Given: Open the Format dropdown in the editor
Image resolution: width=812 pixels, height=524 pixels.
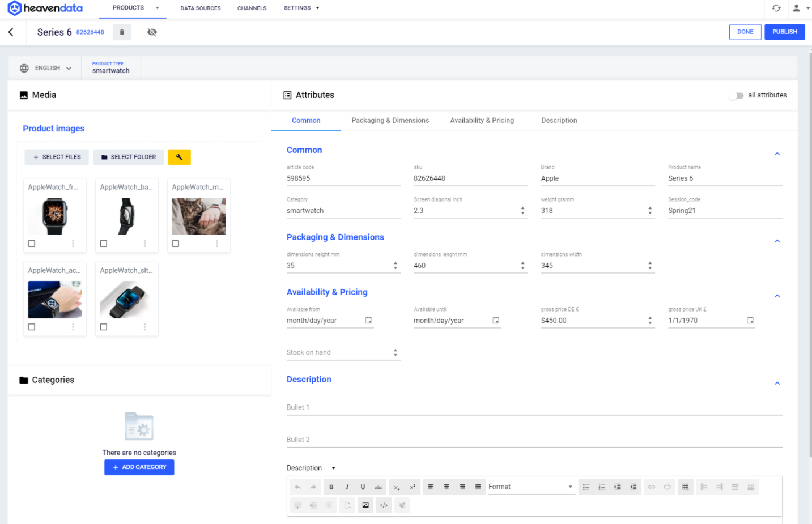Looking at the screenshot, I should coord(531,487).
